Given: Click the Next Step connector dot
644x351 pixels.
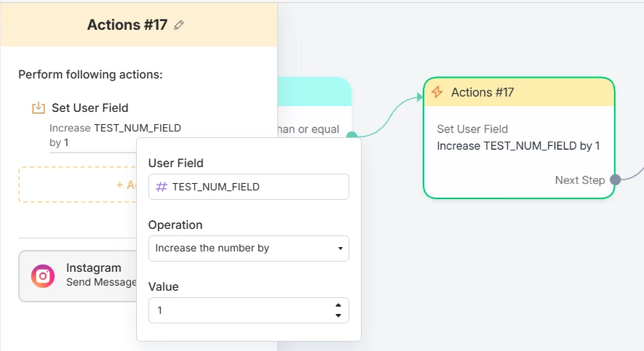Looking at the screenshot, I should (x=615, y=179).
